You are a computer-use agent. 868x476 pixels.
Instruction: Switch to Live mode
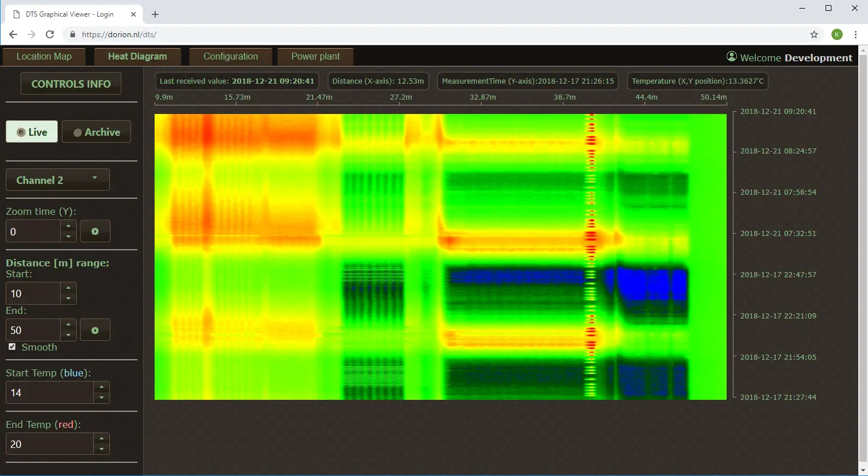(x=32, y=132)
